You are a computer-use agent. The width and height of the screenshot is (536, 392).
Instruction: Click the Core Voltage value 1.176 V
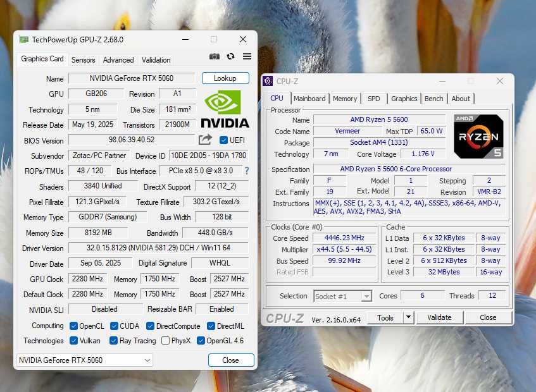tap(423, 154)
